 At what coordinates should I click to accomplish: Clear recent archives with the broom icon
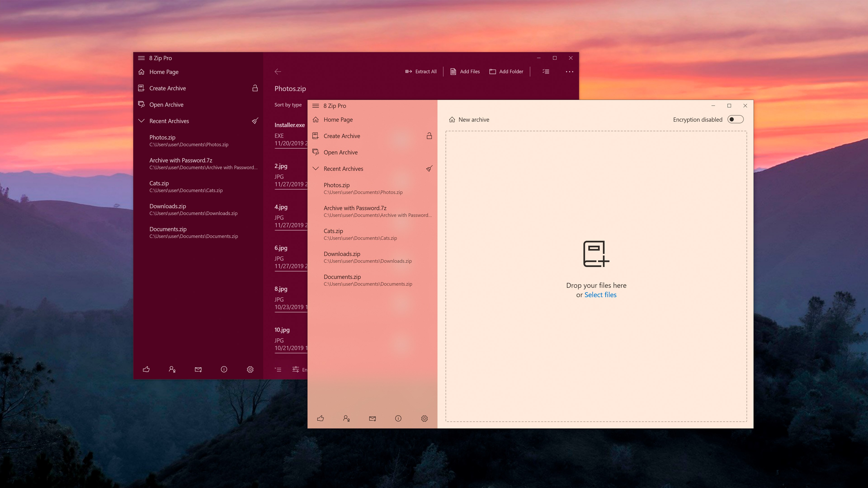[429, 168]
